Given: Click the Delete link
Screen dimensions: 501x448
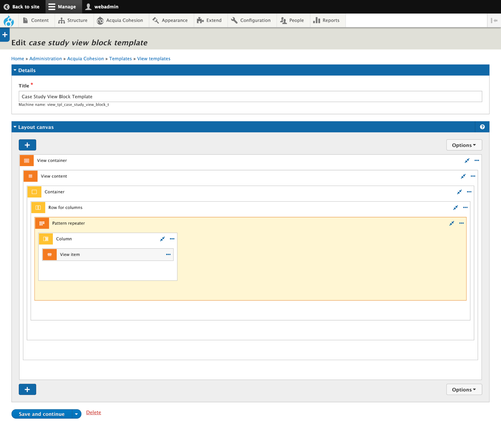Looking at the screenshot, I should (93, 412).
